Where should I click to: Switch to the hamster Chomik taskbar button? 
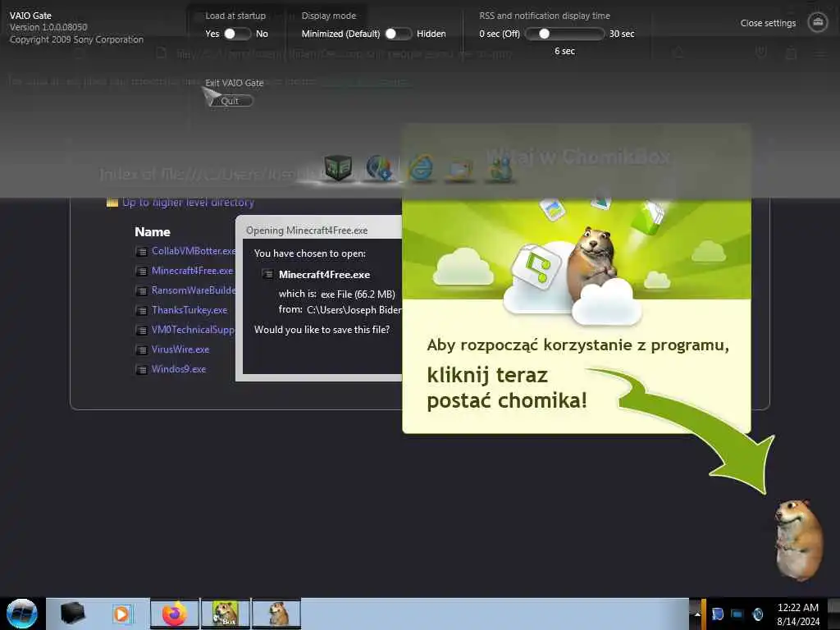[276, 614]
